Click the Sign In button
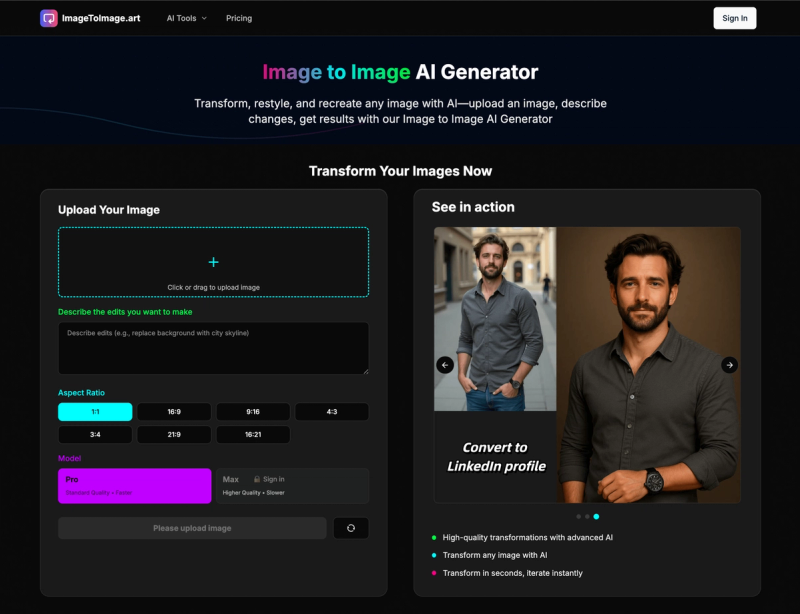 pyautogui.click(x=735, y=18)
